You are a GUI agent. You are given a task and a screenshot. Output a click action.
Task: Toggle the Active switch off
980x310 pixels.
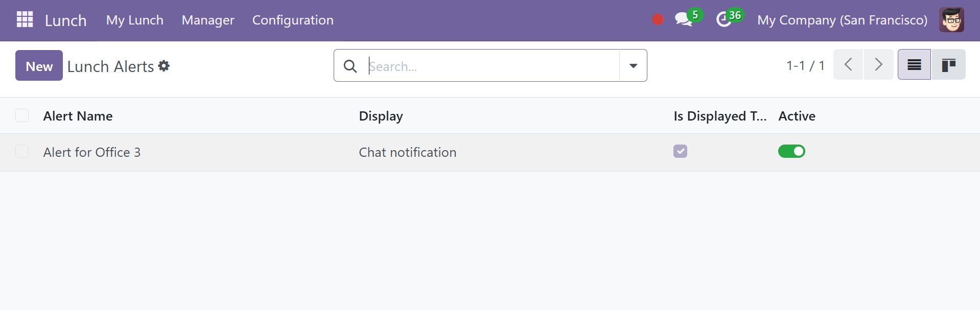791,151
